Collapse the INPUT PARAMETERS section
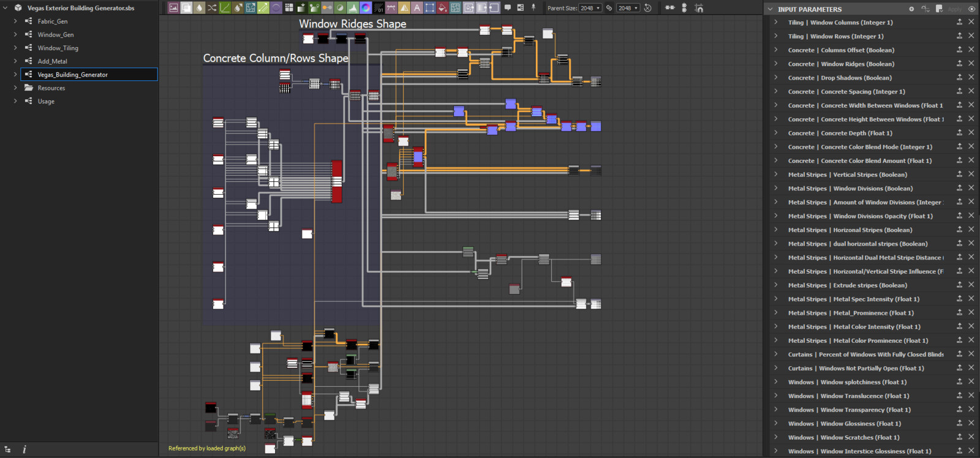 pyautogui.click(x=771, y=9)
